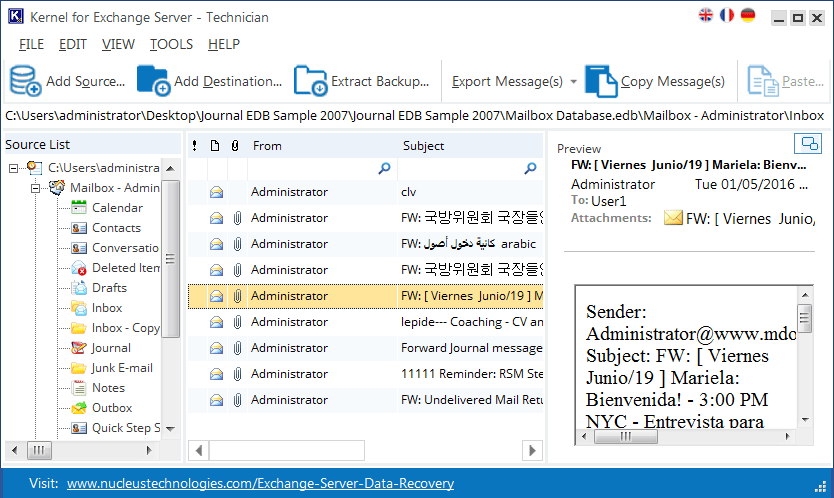Select the Inbox - Copy folder
The image size is (834, 498).
click(126, 328)
